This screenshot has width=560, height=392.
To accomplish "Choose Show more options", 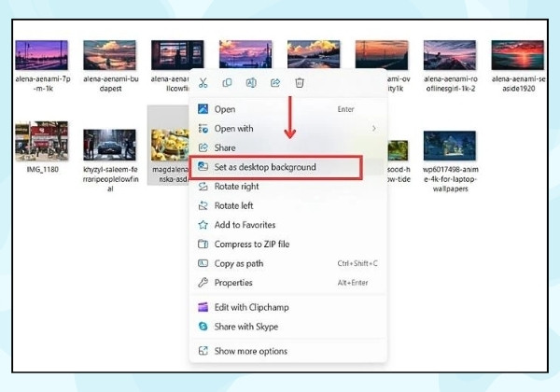I will coord(287,351).
